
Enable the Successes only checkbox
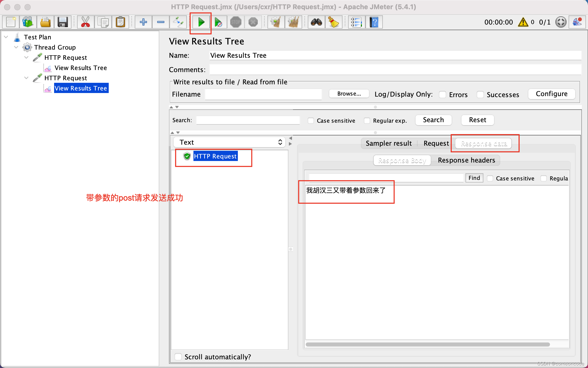tap(480, 95)
